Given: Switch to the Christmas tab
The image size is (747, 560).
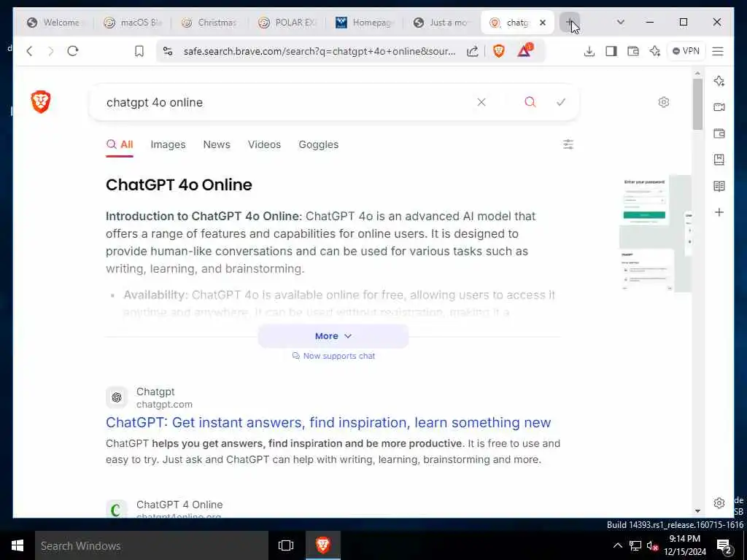Looking at the screenshot, I should click(209, 23).
